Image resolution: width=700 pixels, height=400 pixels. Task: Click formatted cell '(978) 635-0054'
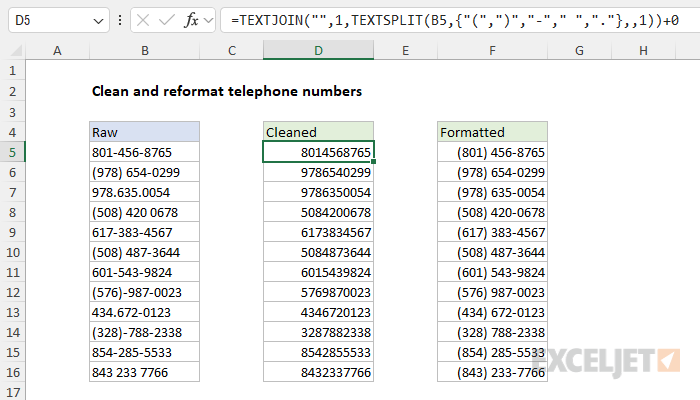click(492, 192)
